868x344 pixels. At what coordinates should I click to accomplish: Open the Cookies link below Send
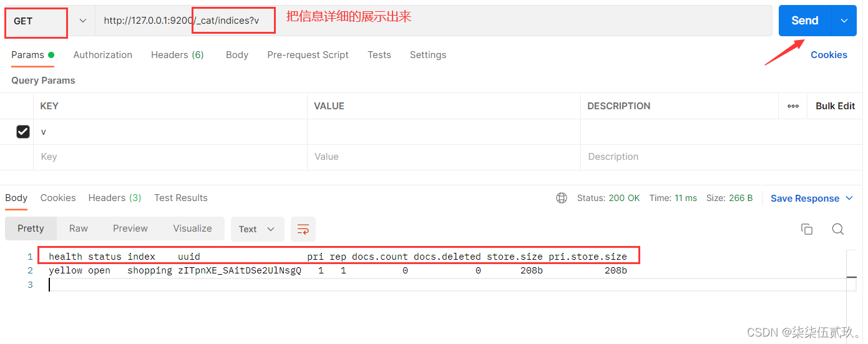coord(829,55)
